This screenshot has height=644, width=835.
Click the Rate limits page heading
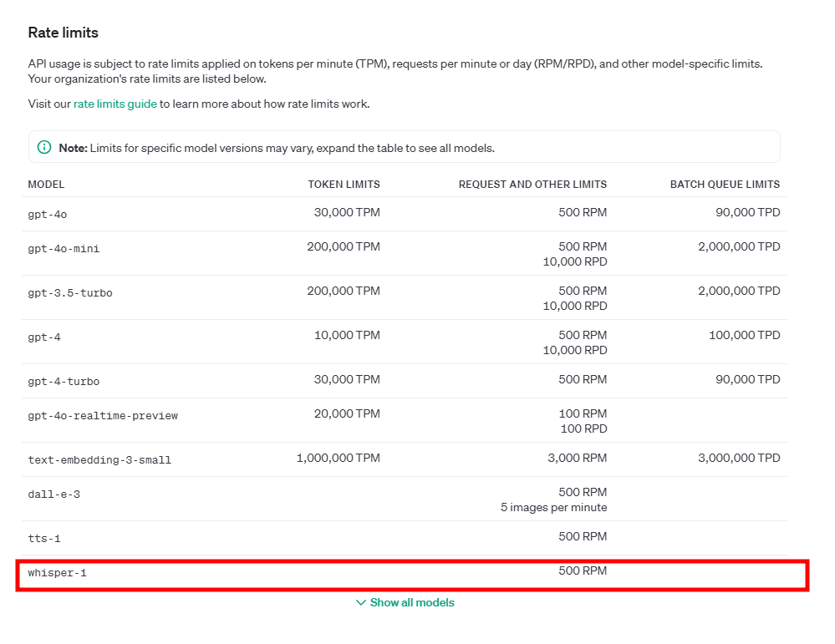[x=63, y=33]
